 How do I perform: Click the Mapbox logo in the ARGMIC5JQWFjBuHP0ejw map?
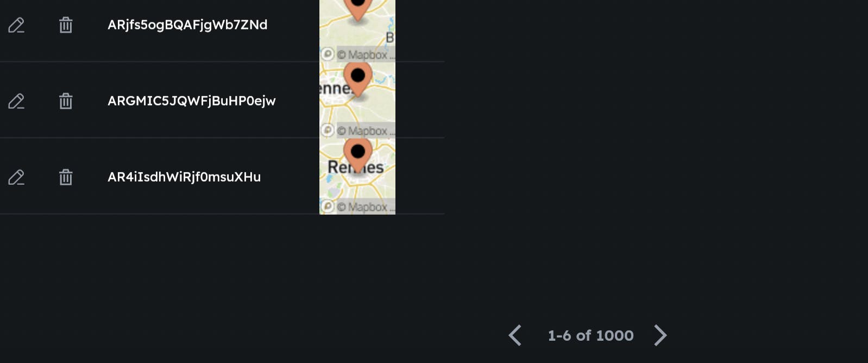[x=327, y=130]
